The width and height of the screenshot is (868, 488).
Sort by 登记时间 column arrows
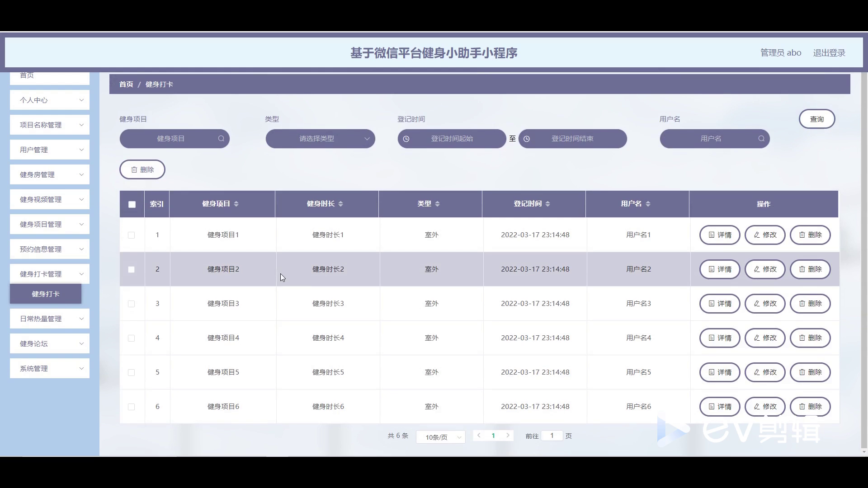[x=547, y=204]
